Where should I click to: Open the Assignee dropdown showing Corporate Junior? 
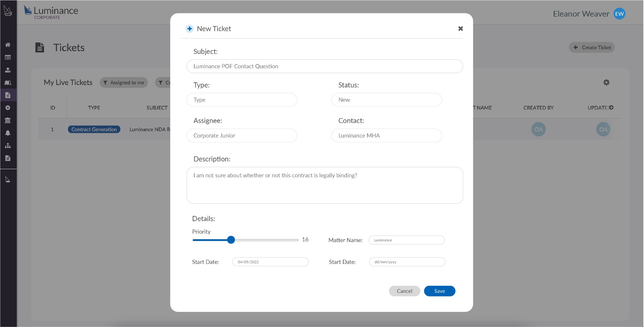(242, 135)
